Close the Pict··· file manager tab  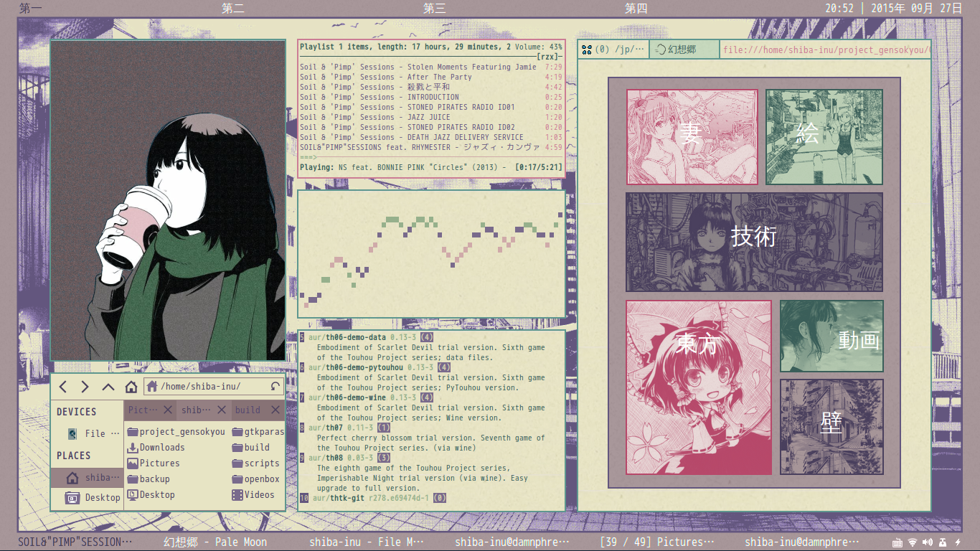(167, 410)
